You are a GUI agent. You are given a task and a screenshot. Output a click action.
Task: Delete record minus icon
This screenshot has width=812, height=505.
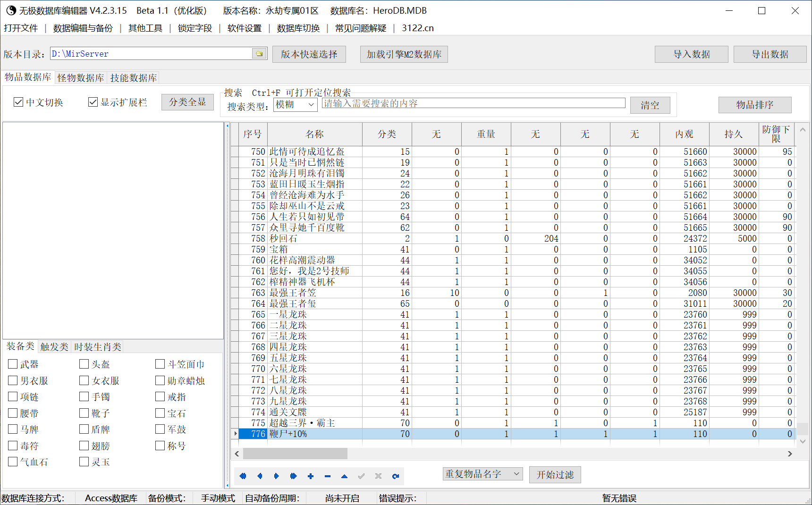[x=328, y=476]
